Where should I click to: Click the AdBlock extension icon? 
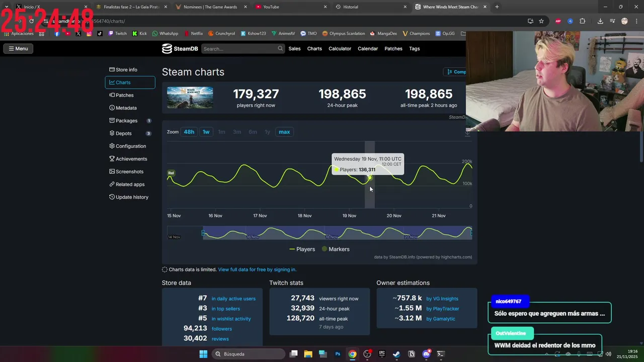[x=558, y=21]
